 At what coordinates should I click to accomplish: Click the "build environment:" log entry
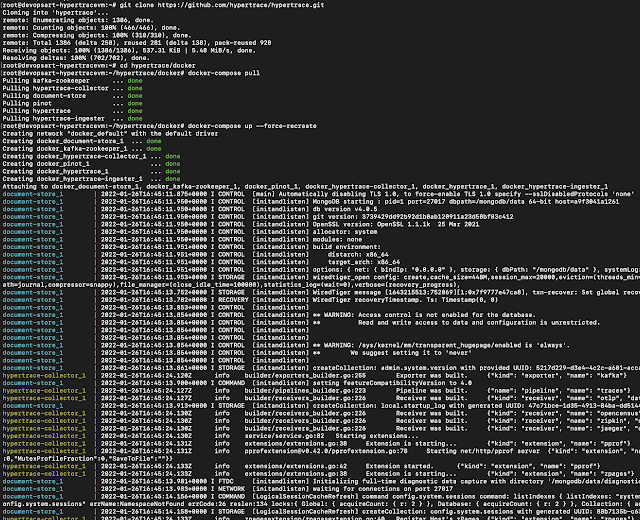point(192,247)
